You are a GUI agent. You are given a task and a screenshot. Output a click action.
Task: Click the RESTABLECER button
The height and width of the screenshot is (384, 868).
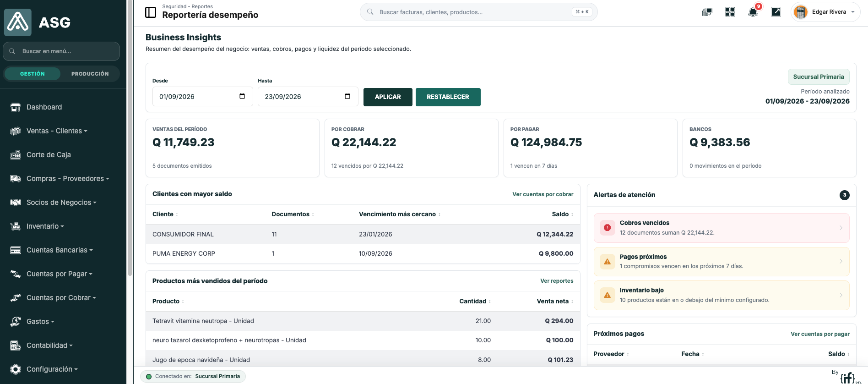[x=448, y=97]
